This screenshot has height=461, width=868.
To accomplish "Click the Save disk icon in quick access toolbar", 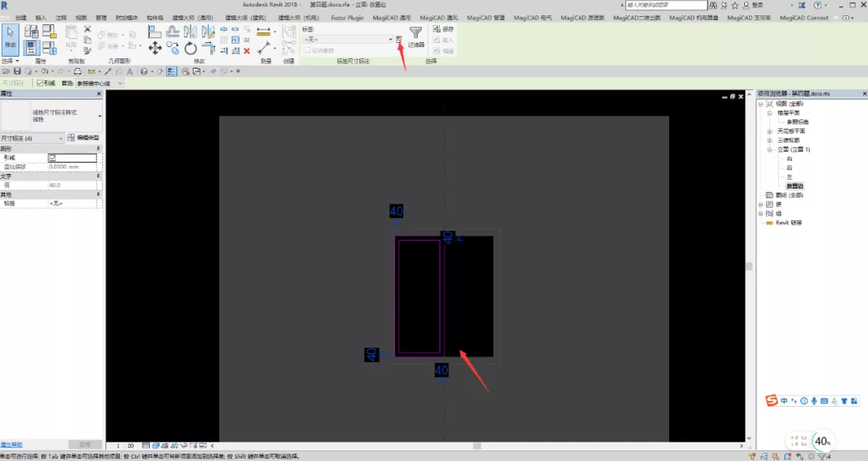I will tap(17, 71).
